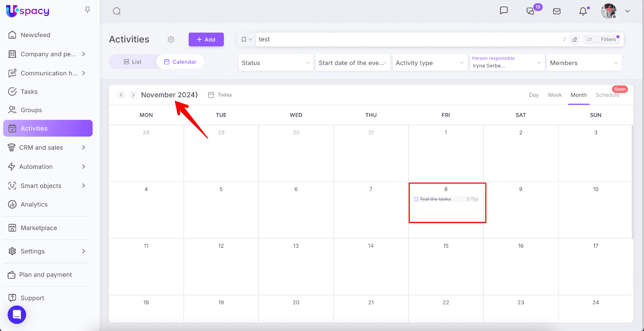
Task: Click the user avatar photo
Action: pyautogui.click(x=609, y=11)
